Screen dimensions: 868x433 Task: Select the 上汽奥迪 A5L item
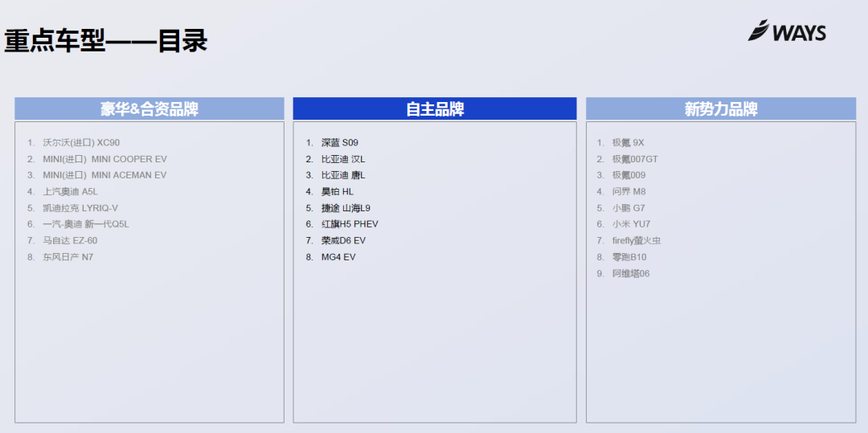[70, 192]
